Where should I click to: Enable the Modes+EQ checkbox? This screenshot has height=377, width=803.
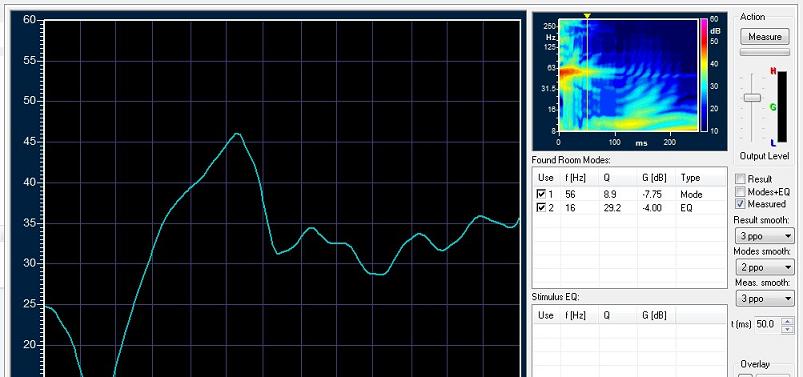pyautogui.click(x=740, y=192)
